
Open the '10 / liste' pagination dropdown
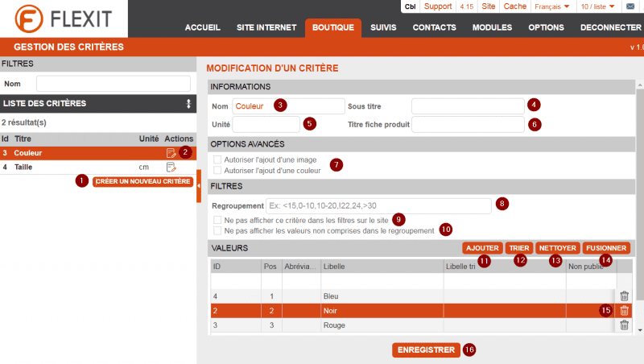tap(597, 6)
